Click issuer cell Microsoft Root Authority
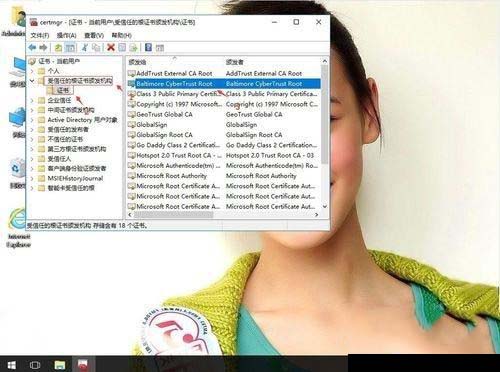The image size is (500, 372). pyautogui.click(x=261, y=176)
